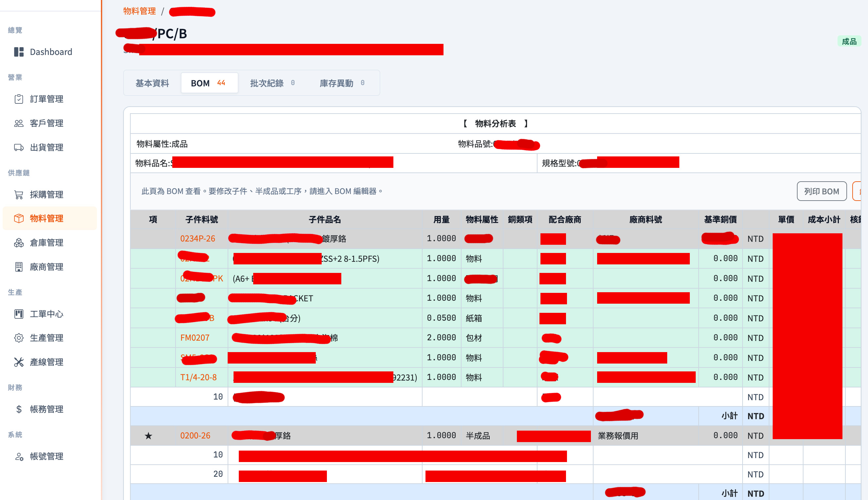Click the 物料管理 box icon
The image size is (868, 500).
pyautogui.click(x=19, y=218)
